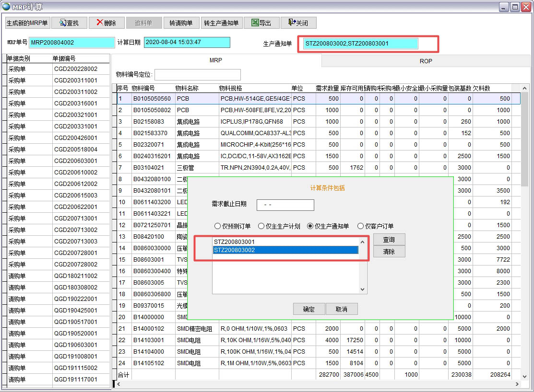Select the 仅主生产计划 radio option
This screenshot has height=392, width=534.
point(261,226)
